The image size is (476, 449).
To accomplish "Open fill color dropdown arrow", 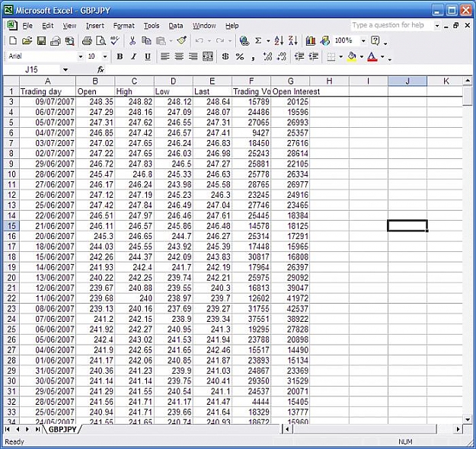I will (362, 57).
